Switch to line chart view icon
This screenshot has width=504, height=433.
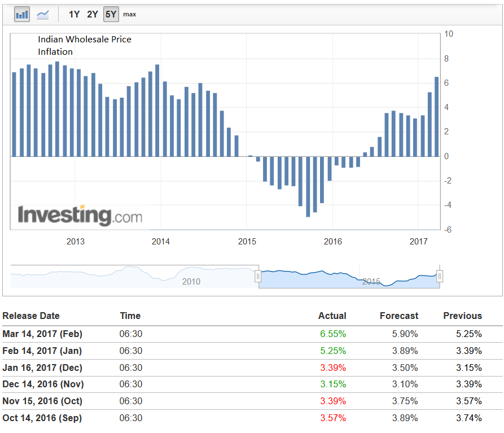pyautogui.click(x=43, y=15)
